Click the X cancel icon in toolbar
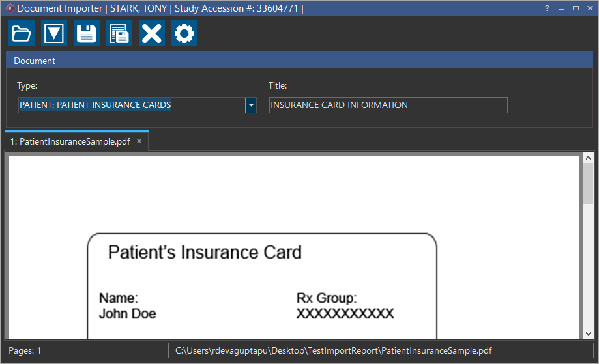 tap(152, 33)
